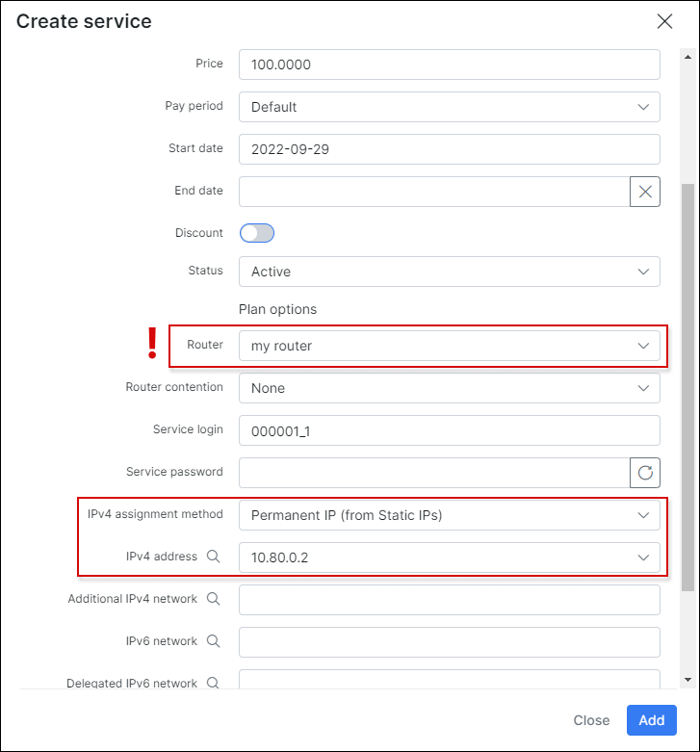700x752 pixels.
Task: Expand the IPv4 address dropdown
Action: point(449,558)
